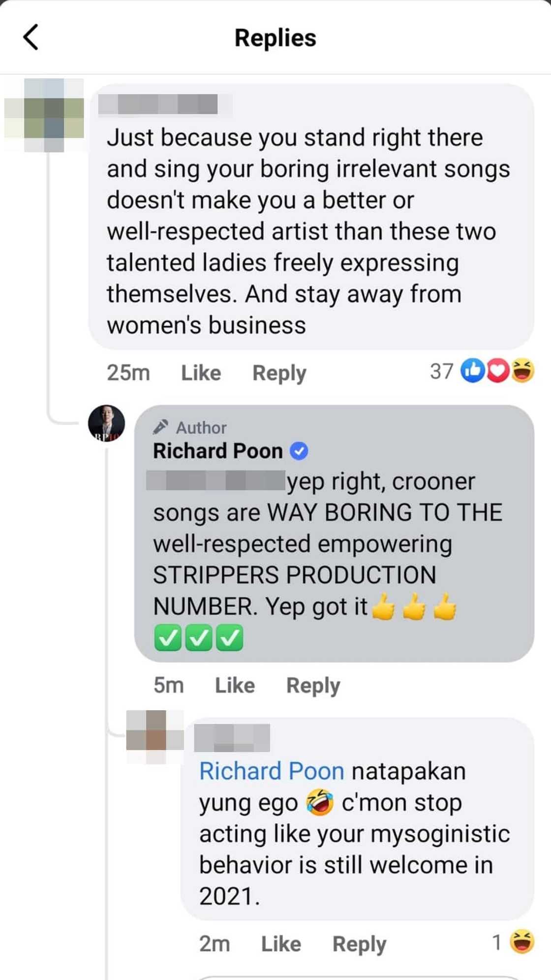The height and width of the screenshot is (980, 551).
Task: View the 37 reactions count
Action: 441,371
